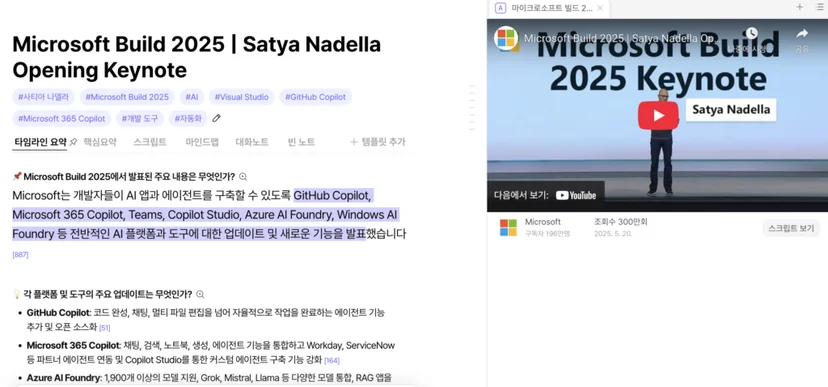Open the Microsoft channel logo on video header

[x=506, y=39]
